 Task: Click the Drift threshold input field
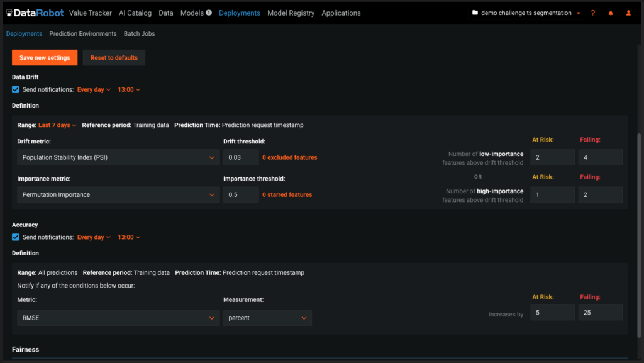coord(241,157)
